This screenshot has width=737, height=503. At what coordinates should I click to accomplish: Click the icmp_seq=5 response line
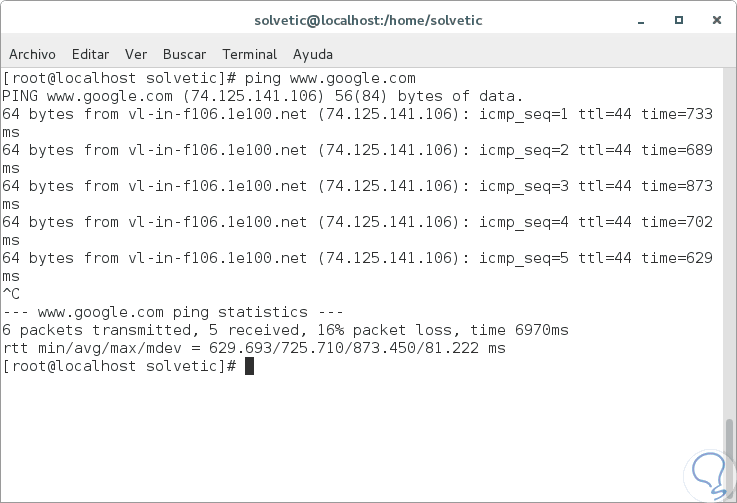point(357,258)
